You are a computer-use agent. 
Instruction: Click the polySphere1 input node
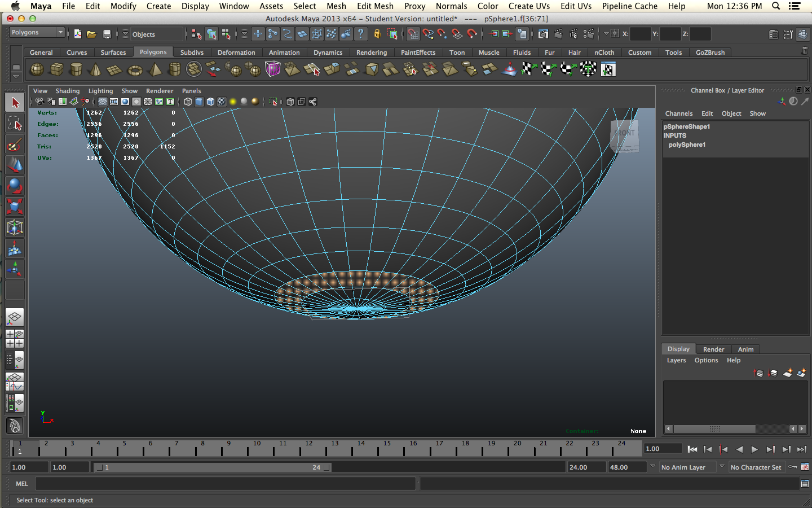687,145
